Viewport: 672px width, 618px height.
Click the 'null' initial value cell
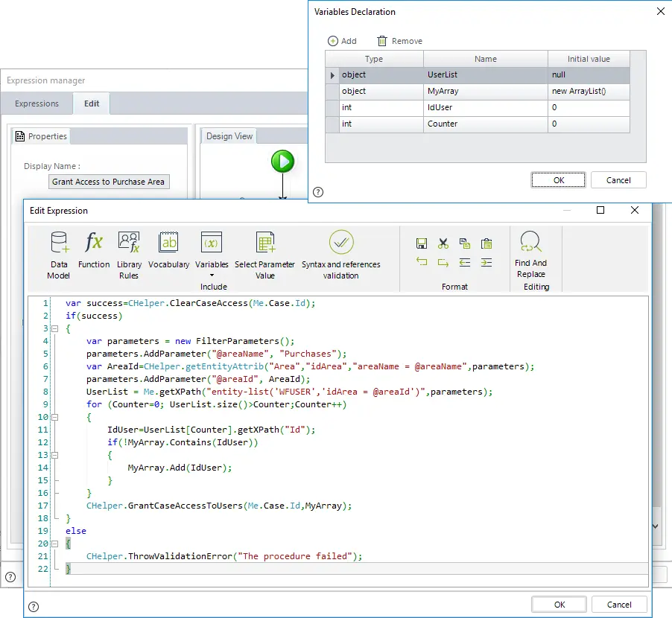[x=589, y=75]
